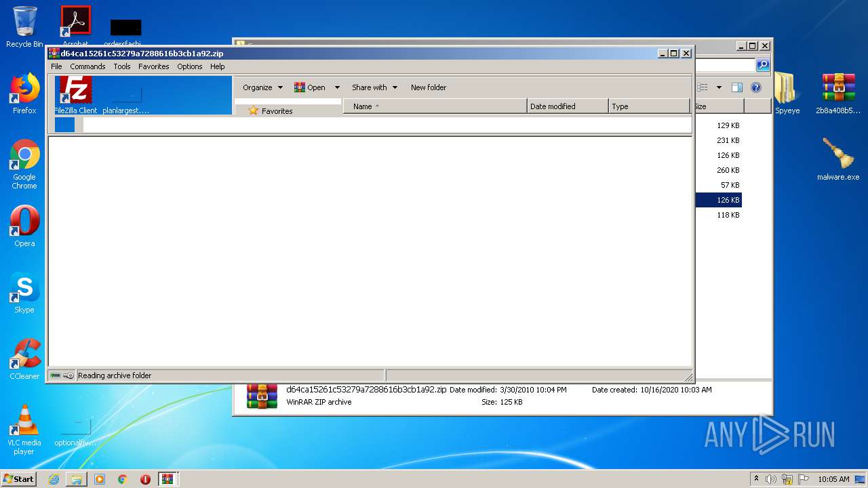This screenshot has width=868, height=488.
Task: Select the file row showing 57 KB
Action: pos(718,185)
